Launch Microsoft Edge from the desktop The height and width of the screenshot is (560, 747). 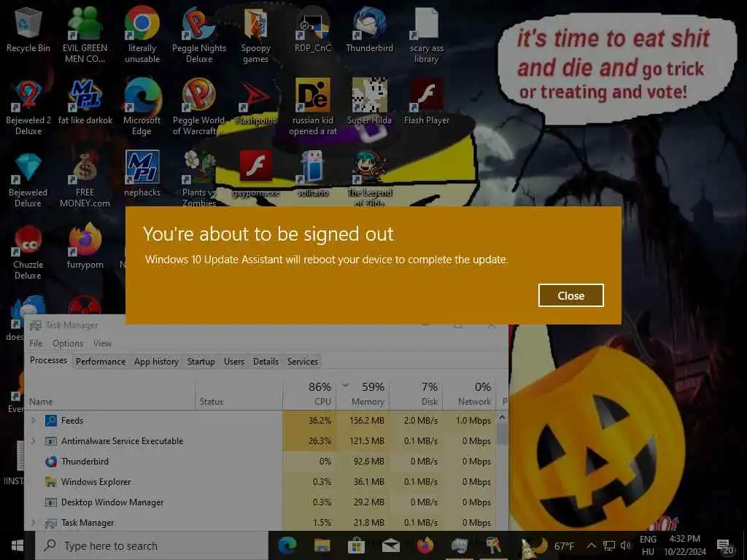[x=142, y=107]
